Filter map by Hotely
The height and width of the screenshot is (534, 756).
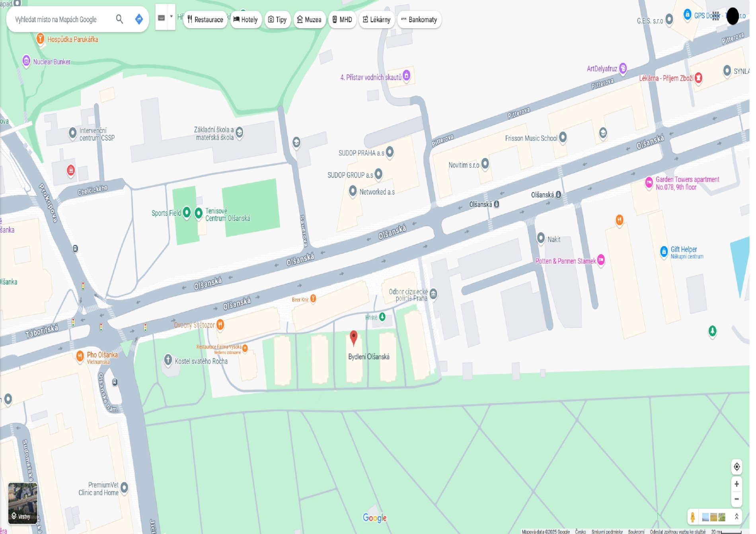[246, 19]
